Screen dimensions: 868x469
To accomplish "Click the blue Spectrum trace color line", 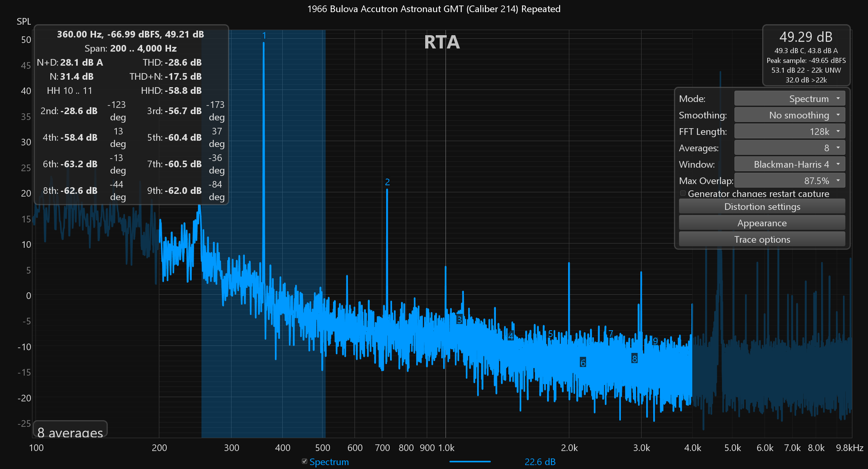I will tap(470, 462).
